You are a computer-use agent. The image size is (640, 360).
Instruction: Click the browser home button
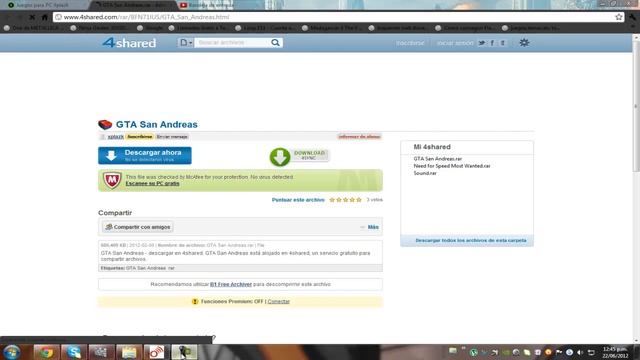tap(45, 17)
